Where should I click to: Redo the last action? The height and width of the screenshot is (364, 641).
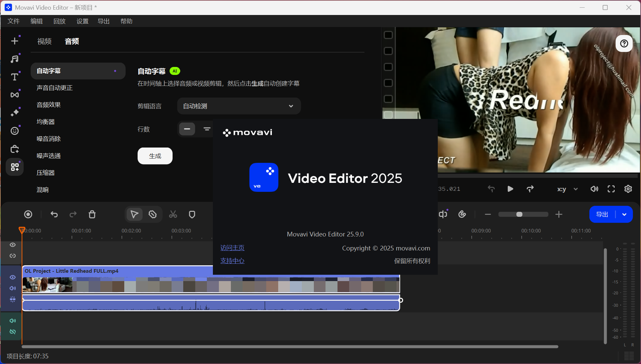pos(73,214)
